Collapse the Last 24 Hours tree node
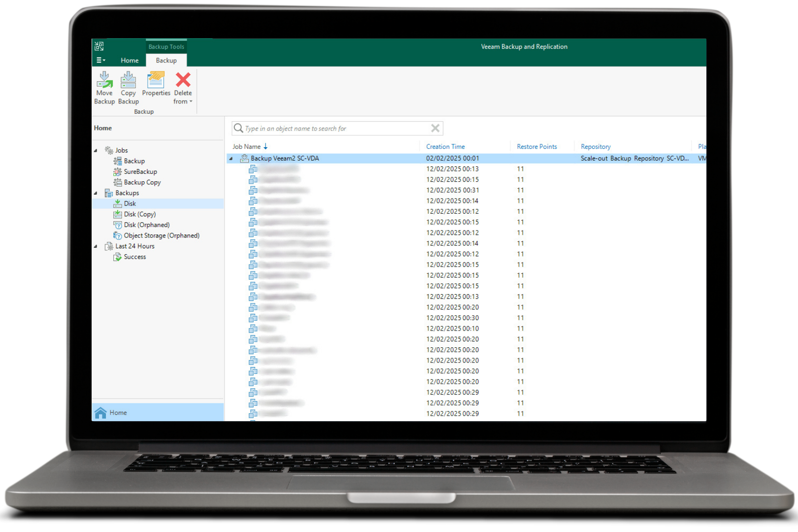Screen dimensions: 798x532 tap(96, 246)
